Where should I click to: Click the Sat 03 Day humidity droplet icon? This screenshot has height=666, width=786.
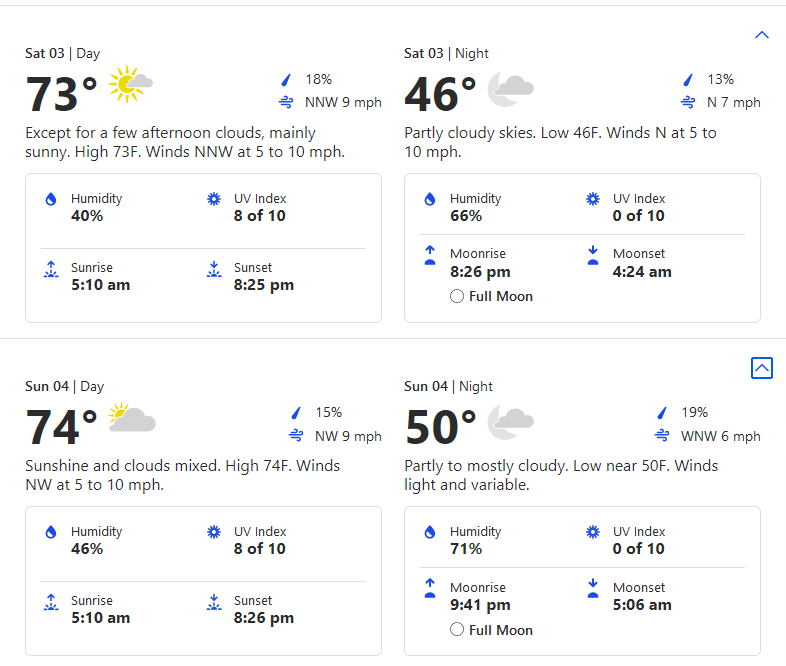(x=51, y=199)
